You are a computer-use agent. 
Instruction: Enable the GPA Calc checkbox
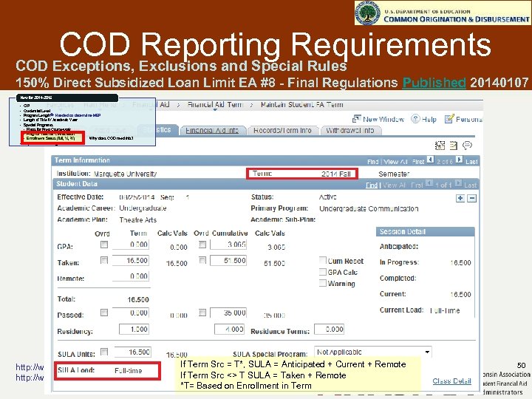[x=323, y=272]
